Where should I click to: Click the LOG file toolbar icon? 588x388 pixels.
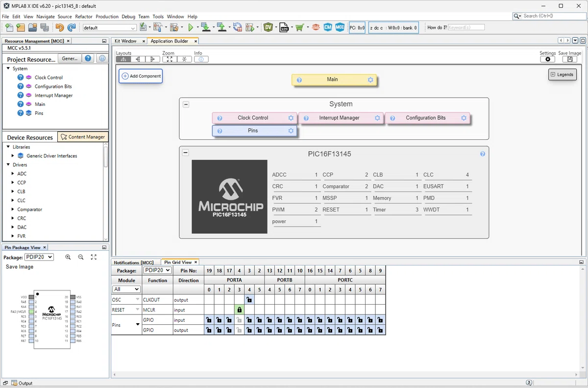tap(284, 28)
